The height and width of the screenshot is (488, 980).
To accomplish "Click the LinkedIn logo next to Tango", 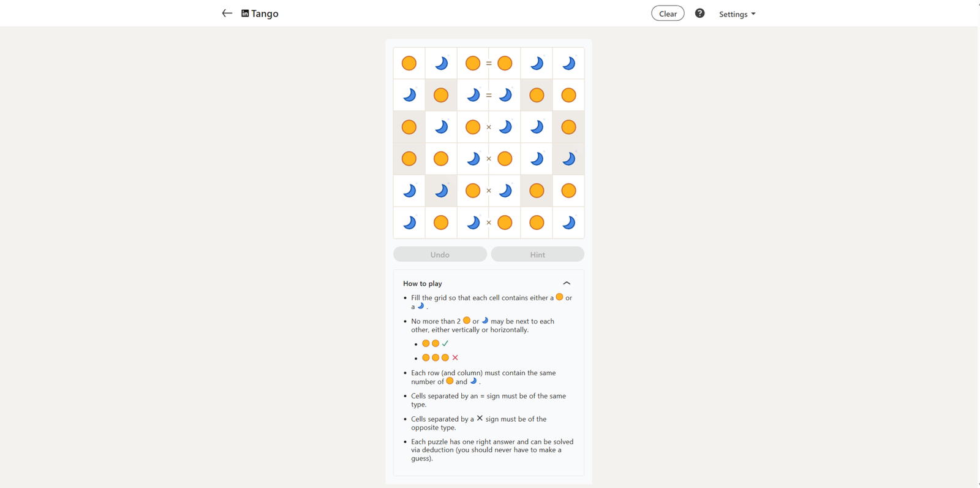I will click(x=245, y=13).
